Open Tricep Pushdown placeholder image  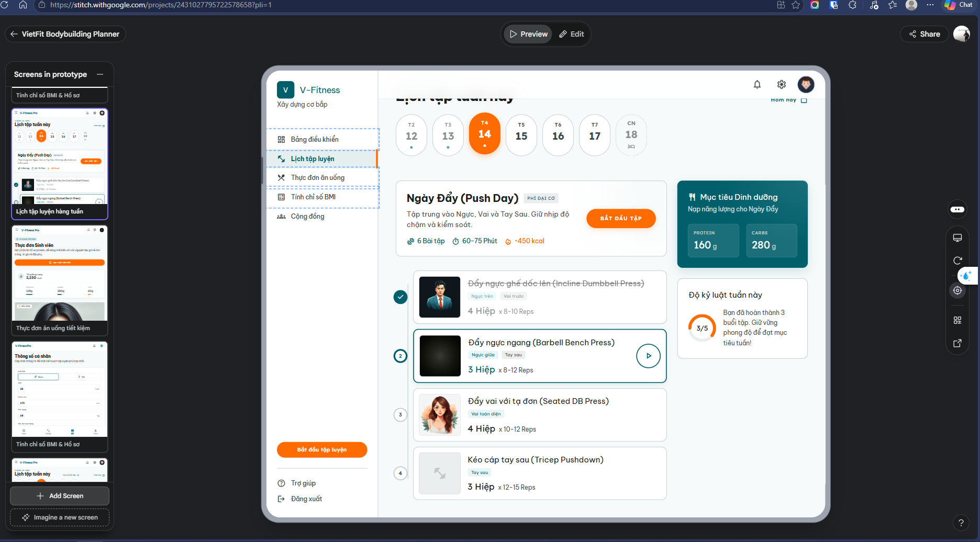440,473
